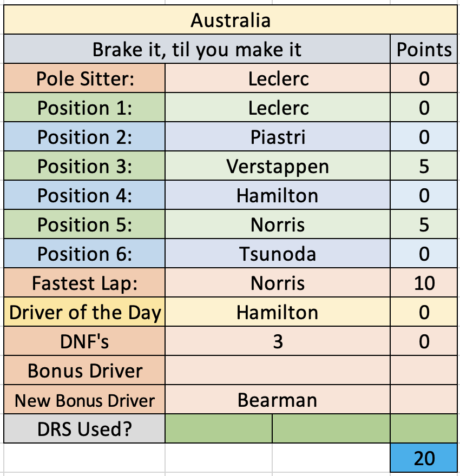This screenshot has width=460, height=476.
Task: Click Position 5 Norris cell
Action: click(278, 224)
